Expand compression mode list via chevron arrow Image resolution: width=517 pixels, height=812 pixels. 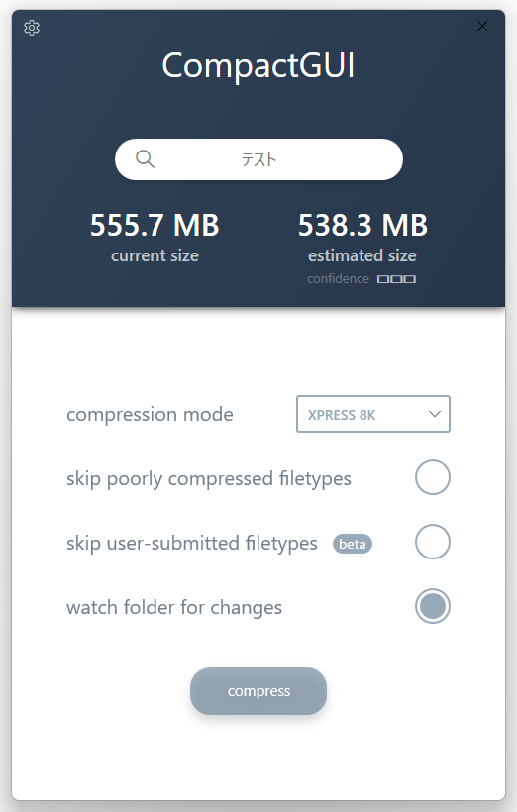(x=435, y=414)
